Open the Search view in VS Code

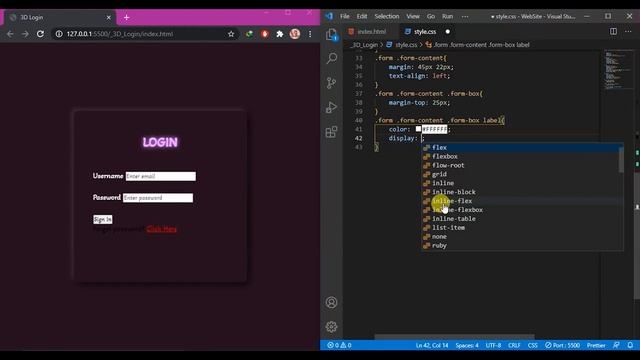(x=331, y=58)
